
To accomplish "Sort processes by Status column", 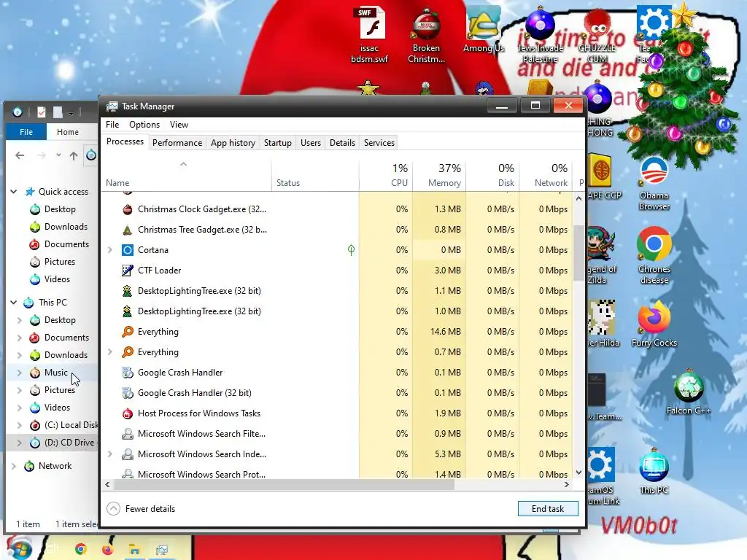I will [315, 175].
